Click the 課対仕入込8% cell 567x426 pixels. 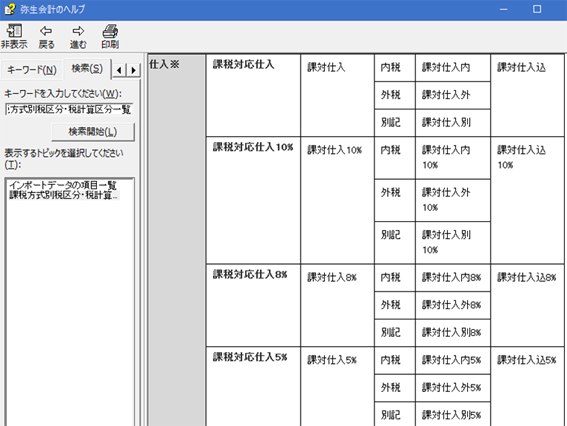pyautogui.click(x=527, y=305)
